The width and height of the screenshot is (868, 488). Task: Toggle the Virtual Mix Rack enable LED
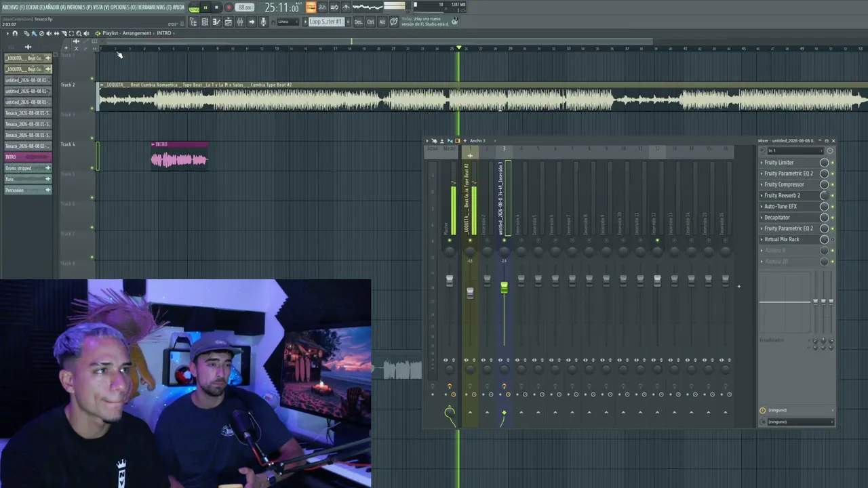click(832, 239)
